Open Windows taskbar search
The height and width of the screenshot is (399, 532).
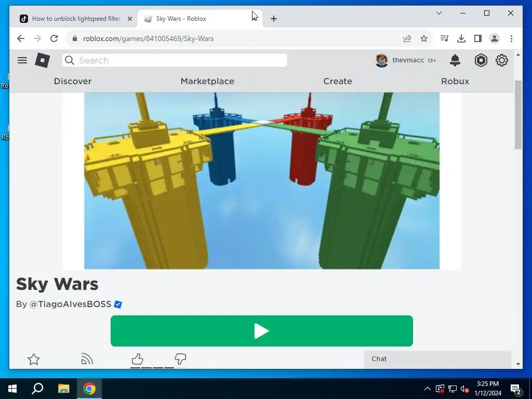coord(37,389)
